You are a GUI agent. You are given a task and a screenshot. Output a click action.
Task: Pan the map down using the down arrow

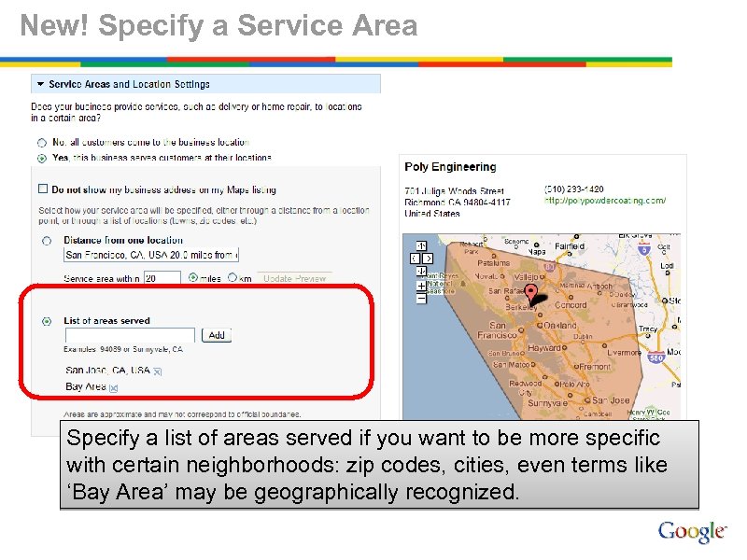(x=421, y=271)
